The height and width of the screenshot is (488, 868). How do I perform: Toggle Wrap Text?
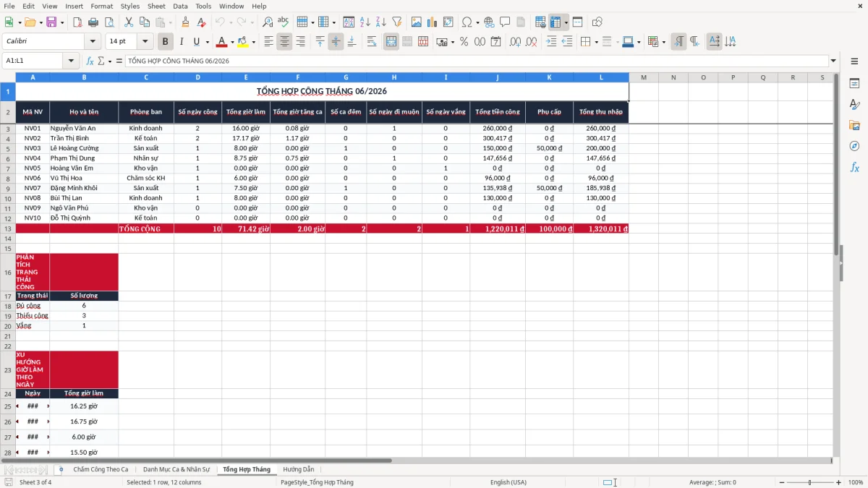372,42
